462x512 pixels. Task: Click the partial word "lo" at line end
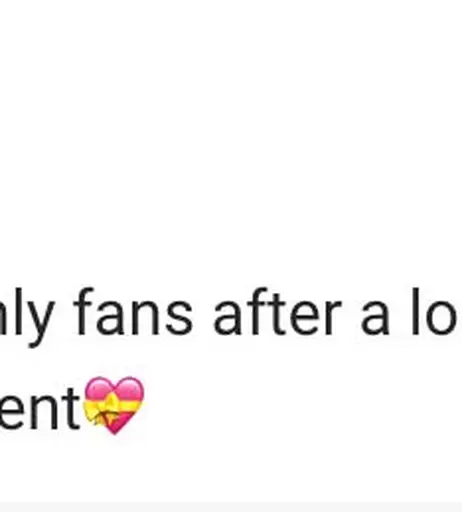(x=434, y=312)
